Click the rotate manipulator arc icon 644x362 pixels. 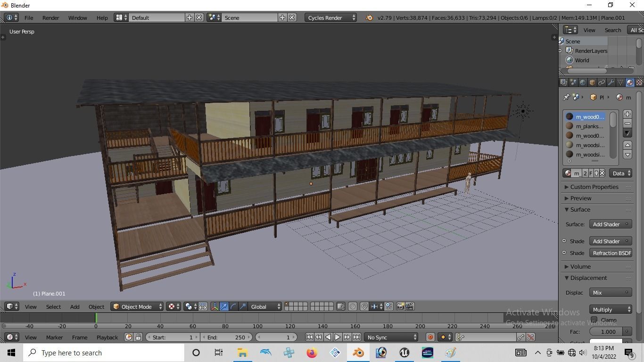coord(234,306)
